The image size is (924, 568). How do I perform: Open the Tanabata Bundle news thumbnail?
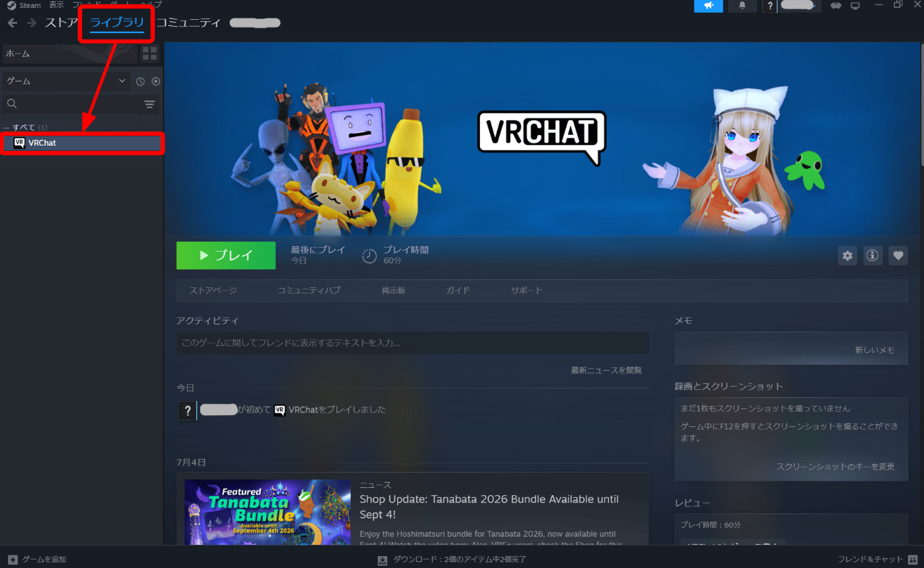(267, 512)
